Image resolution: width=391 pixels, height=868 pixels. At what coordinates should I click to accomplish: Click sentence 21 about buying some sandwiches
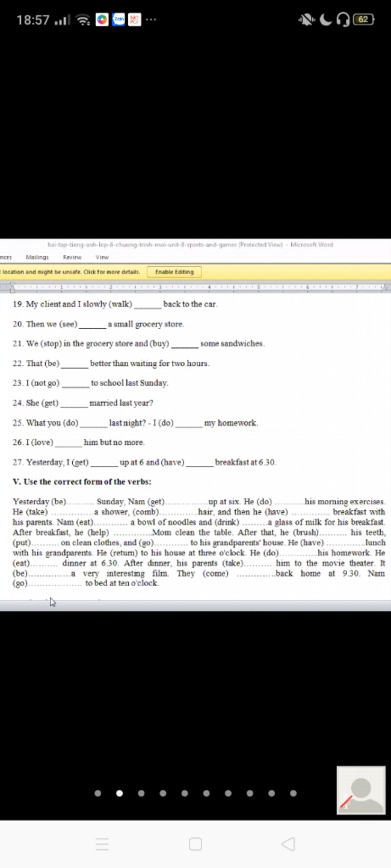(x=139, y=343)
